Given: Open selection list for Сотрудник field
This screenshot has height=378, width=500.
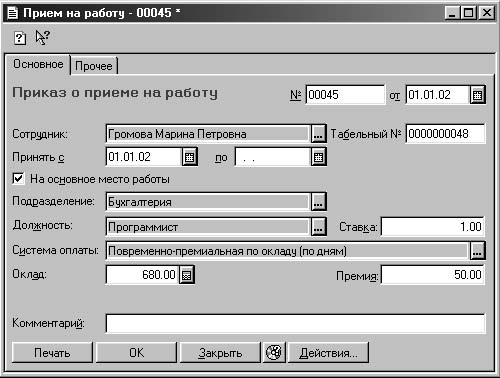Looking at the screenshot, I should pyautogui.click(x=318, y=134).
